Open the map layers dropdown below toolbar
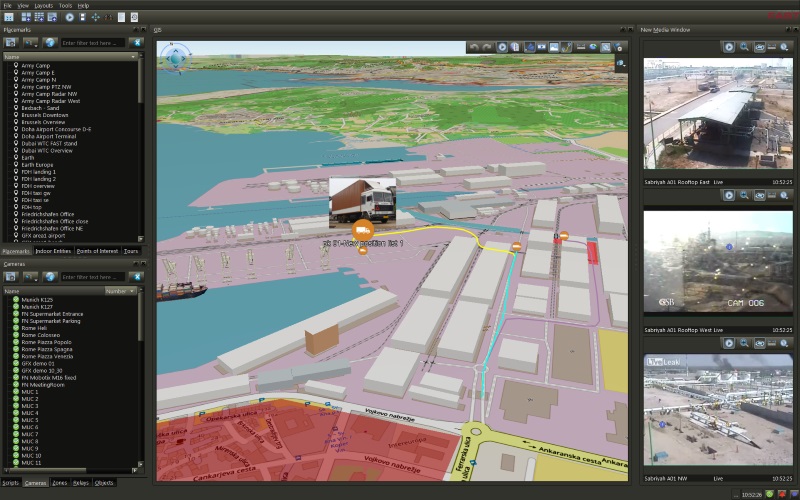This screenshot has width=800, height=500. click(621, 63)
